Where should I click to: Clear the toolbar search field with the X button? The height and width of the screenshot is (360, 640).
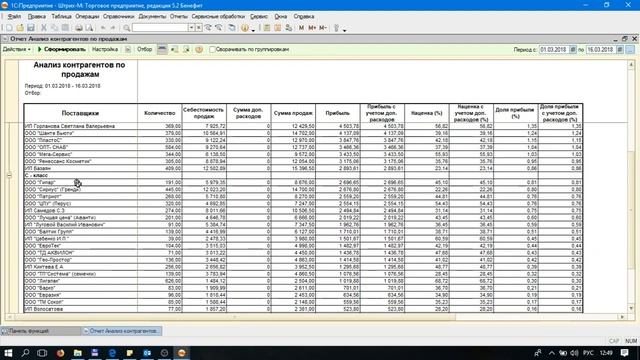click(x=198, y=28)
